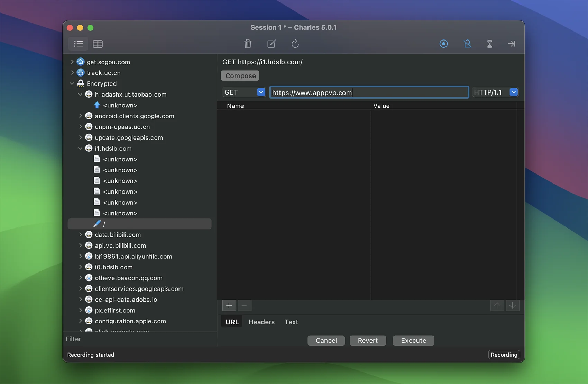Toggle the record session button
588x384 pixels.
click(443, 44)
